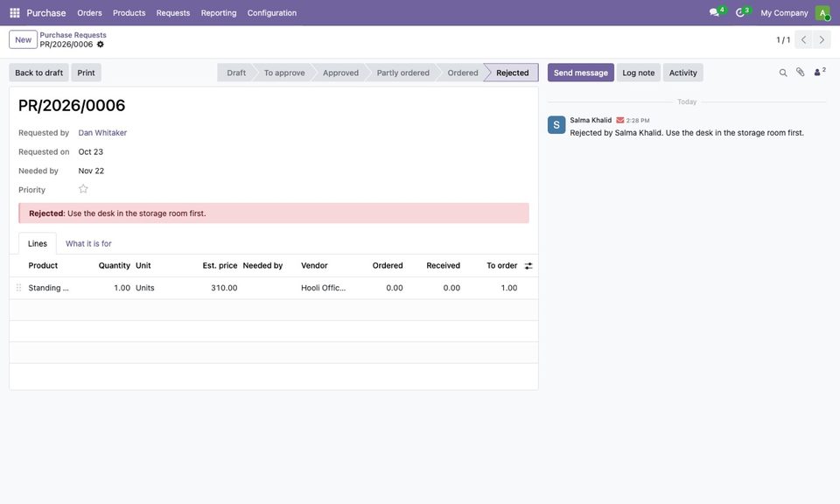
Task: Click the Purchase app title
Action: point(46,13)
